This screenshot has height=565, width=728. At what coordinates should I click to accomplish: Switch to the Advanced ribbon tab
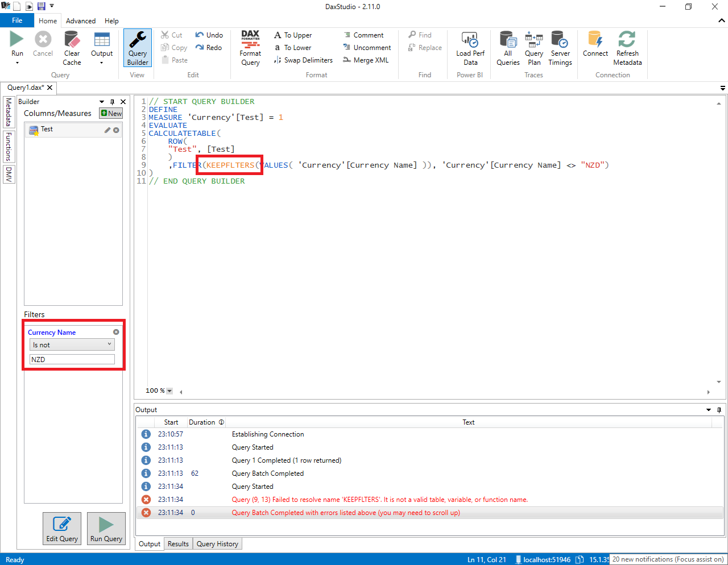tap(80, 20)
